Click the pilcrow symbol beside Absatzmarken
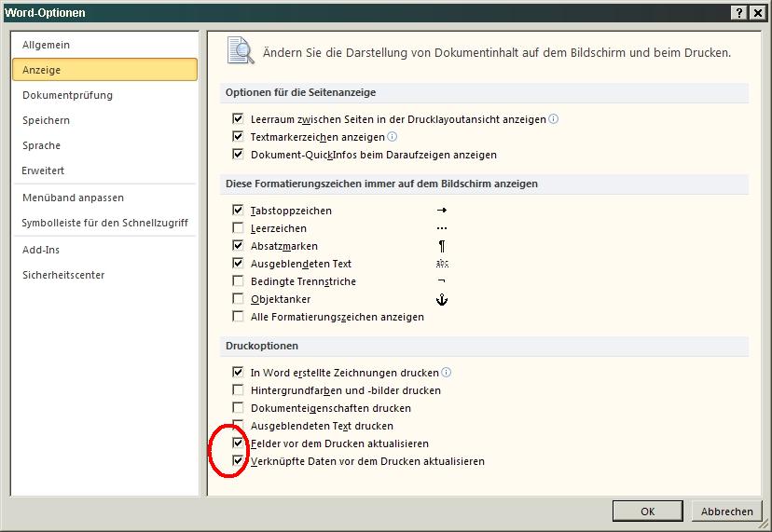The width and height of the screenshot is (772, 532). (x=442, y=246)
